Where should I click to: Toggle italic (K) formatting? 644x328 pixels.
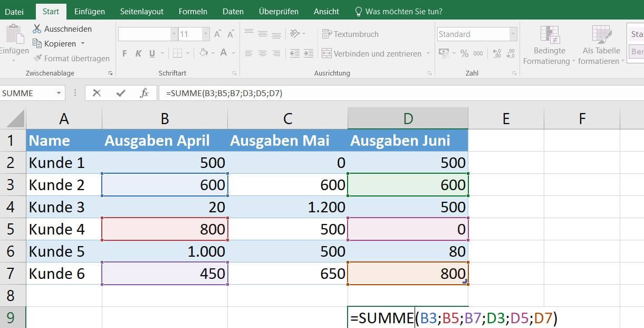138,53
